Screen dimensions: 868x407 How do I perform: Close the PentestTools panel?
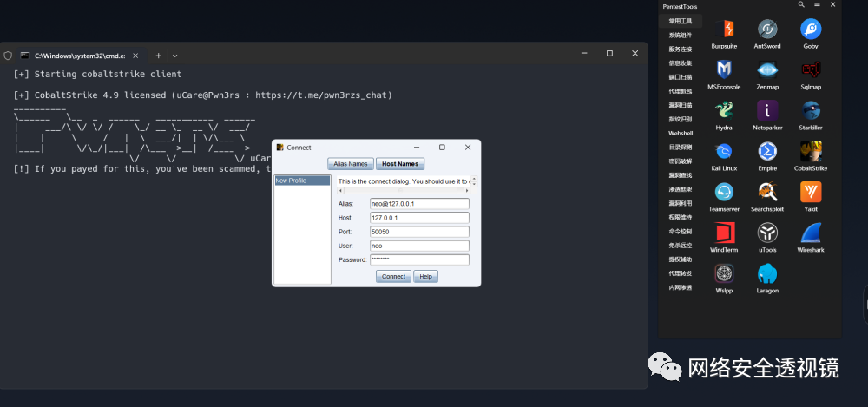coord(832,4)
